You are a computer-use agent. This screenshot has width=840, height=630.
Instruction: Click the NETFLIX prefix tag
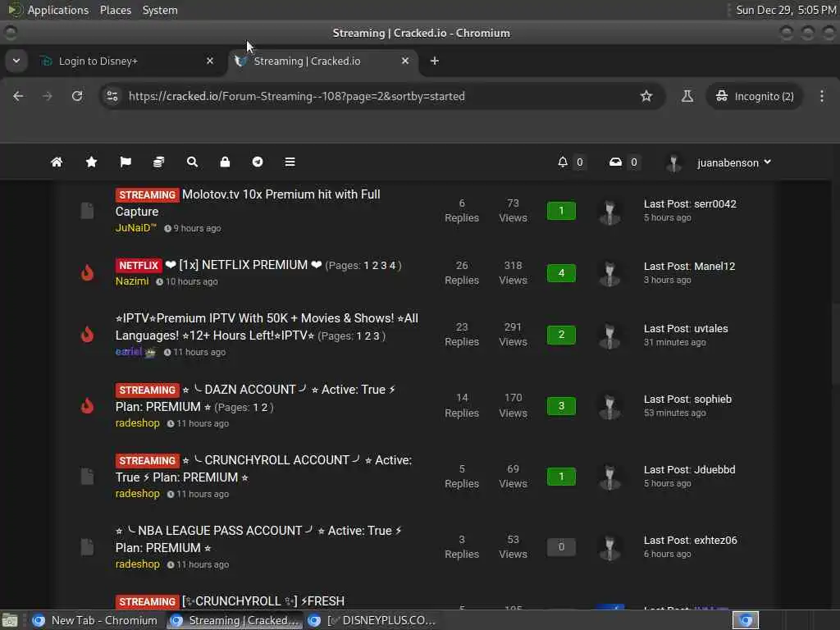(x=139, y=265)
